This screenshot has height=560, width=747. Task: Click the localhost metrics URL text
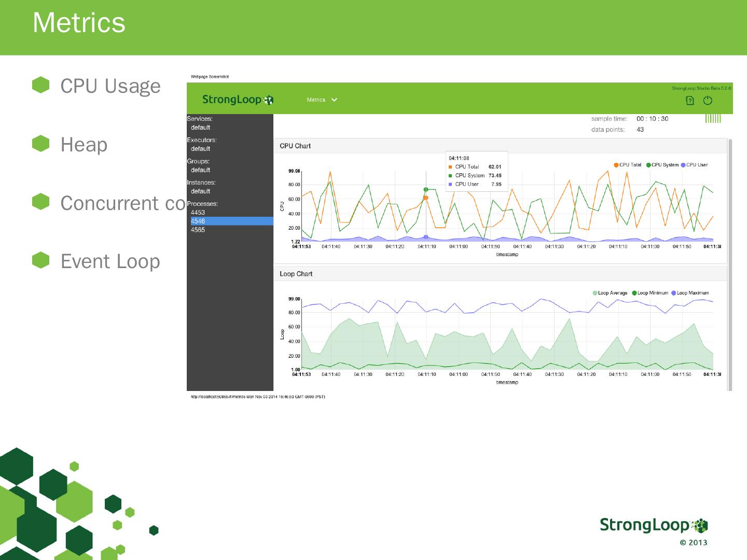(258, 397)
